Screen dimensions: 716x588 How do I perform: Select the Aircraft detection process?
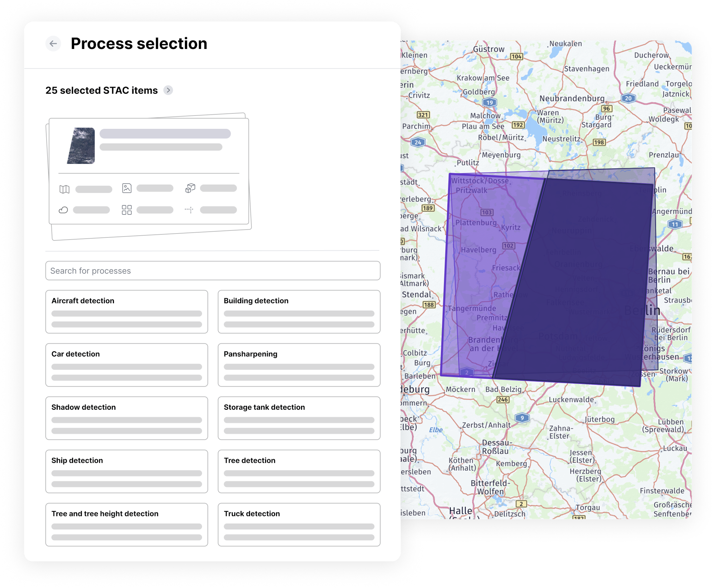127,311
